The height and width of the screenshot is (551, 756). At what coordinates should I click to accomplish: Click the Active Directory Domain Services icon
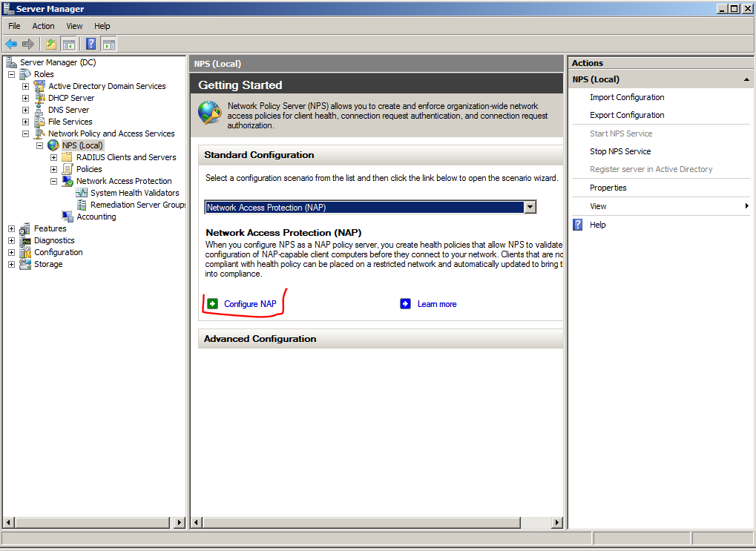(39, 86)
